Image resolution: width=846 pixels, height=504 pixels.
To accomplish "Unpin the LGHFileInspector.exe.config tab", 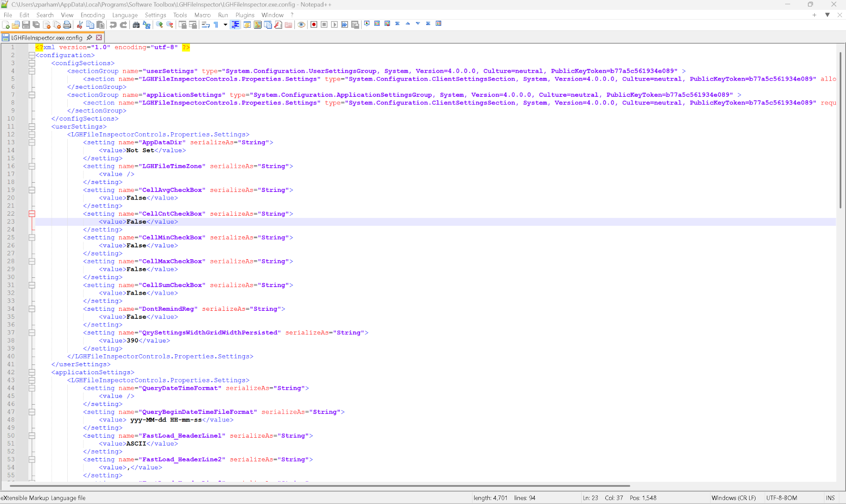I will (x=89, y=37).
